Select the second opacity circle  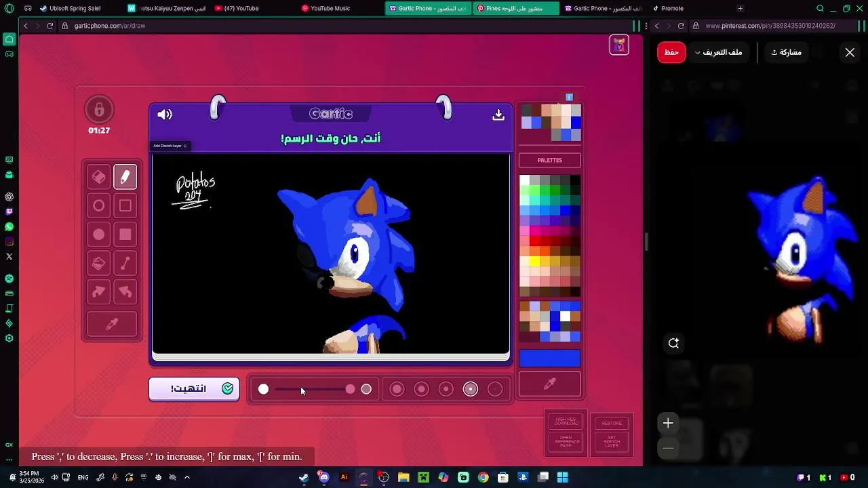coord(422,389)
